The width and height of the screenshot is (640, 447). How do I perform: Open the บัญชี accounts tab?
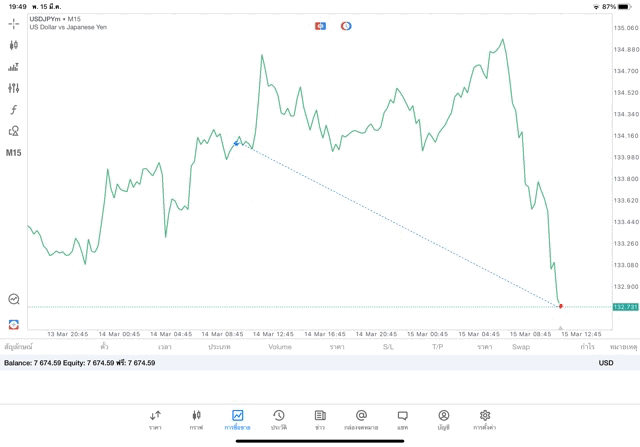click(444, 420)
